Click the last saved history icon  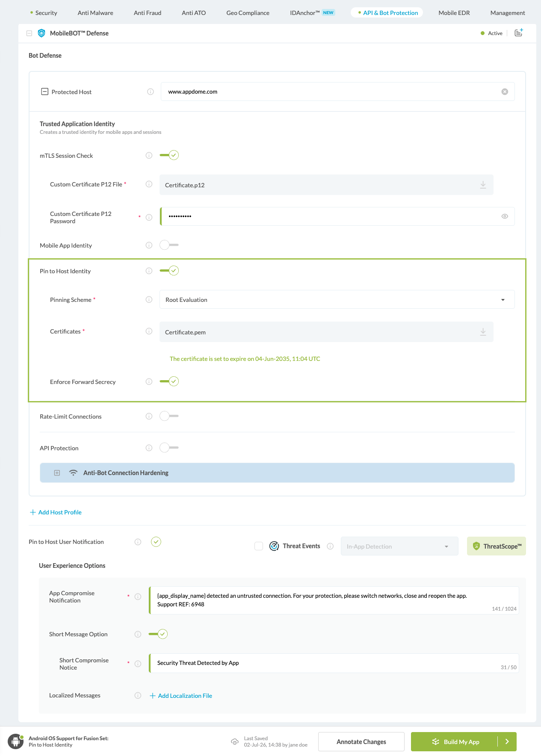(x=235, y=742)
